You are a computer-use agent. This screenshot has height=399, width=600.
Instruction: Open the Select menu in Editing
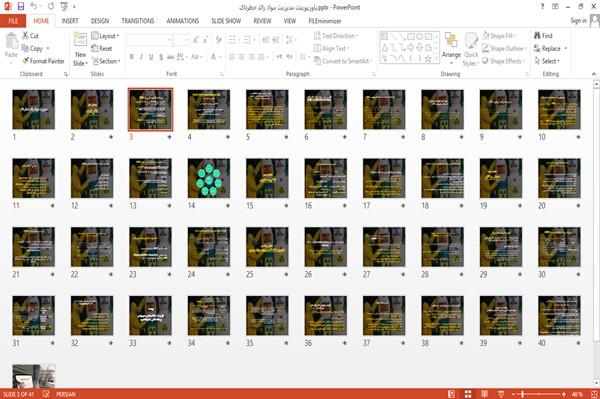tap(547, 61)
